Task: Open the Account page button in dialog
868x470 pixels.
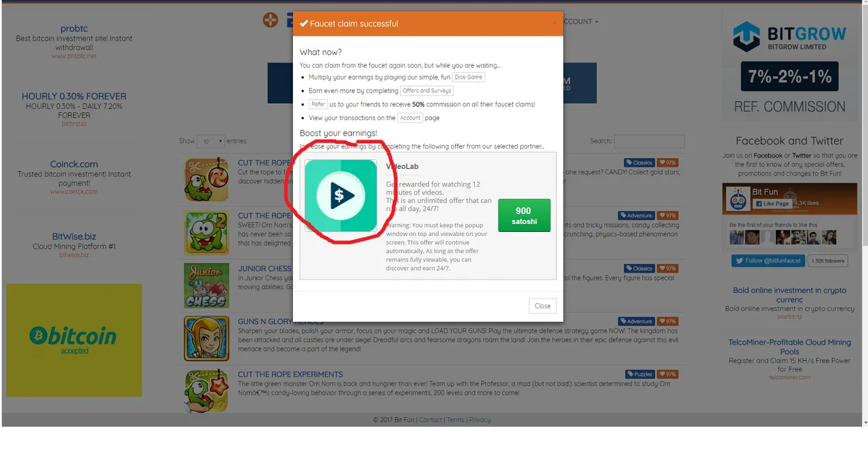Action: [x=410, y=118]
